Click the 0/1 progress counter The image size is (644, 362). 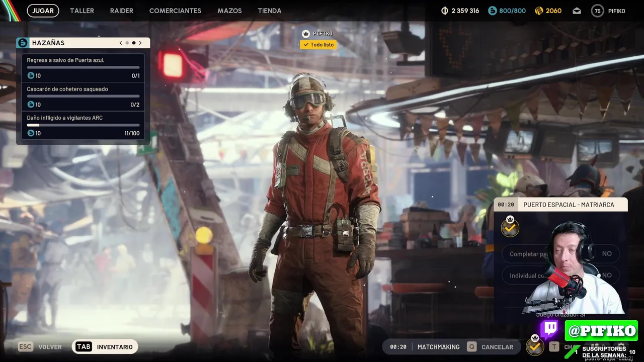[135, 75]
